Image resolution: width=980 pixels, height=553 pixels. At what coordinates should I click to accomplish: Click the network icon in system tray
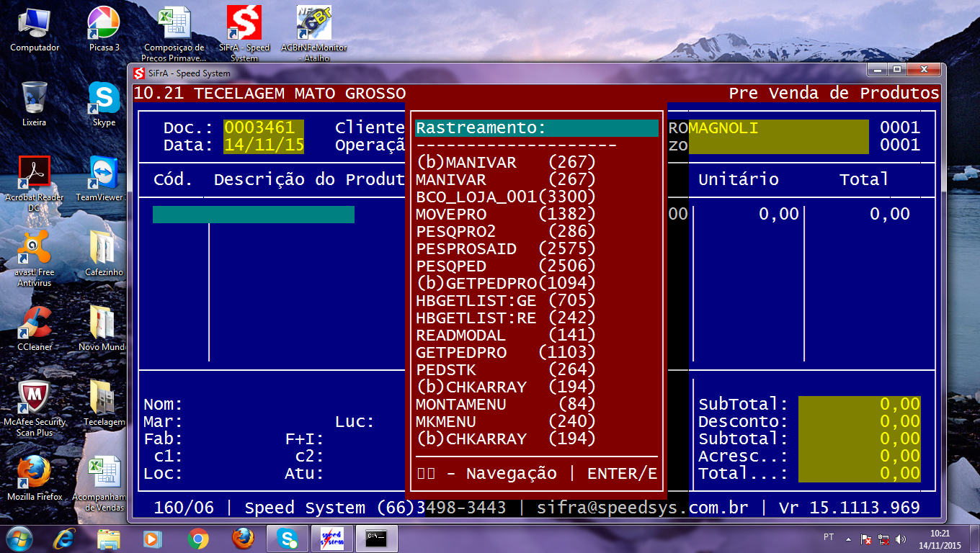point(883,539)
